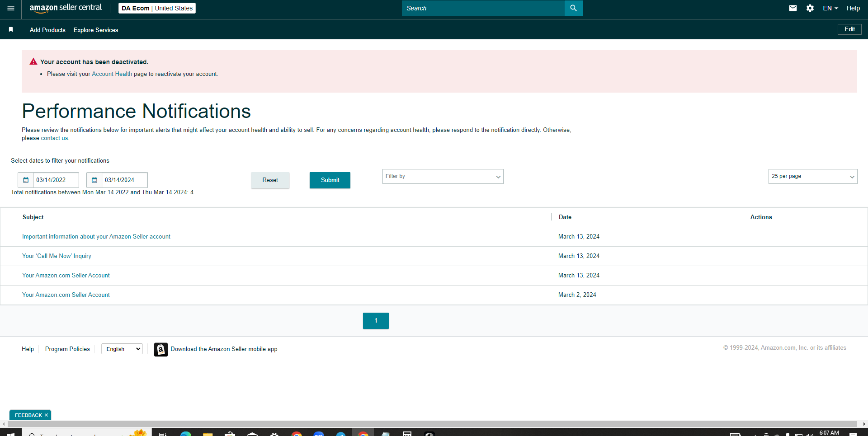Click the Help link in the header
The image size is (868, 436).
tap(853, 8)
